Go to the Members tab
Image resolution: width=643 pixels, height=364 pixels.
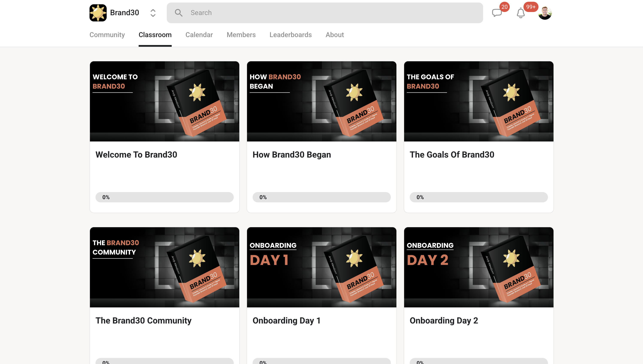tap(241, 35)
